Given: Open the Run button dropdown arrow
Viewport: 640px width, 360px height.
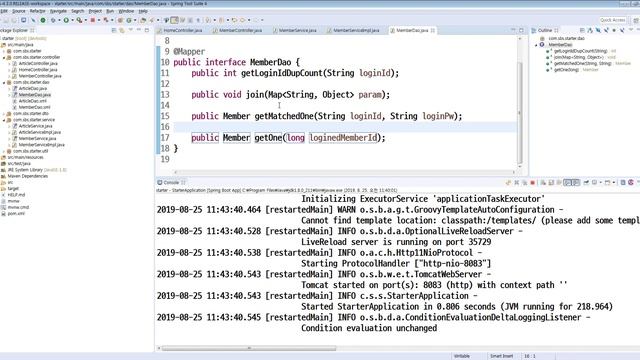Looking at the screenshot, I should (x=72, y=20).
